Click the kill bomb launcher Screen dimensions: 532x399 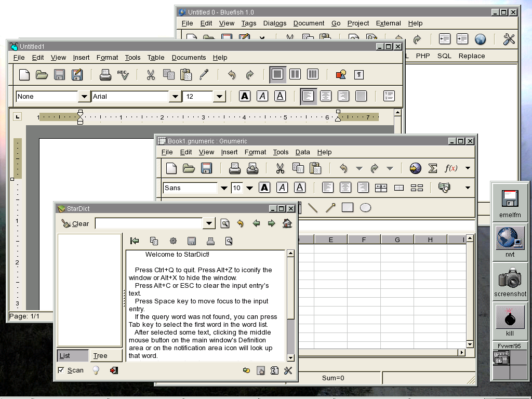tap(510, 320)
